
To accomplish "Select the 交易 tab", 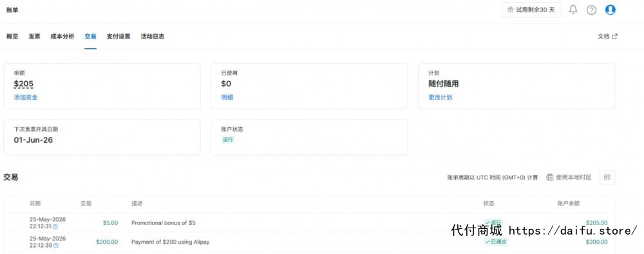I will pos(90,37).
